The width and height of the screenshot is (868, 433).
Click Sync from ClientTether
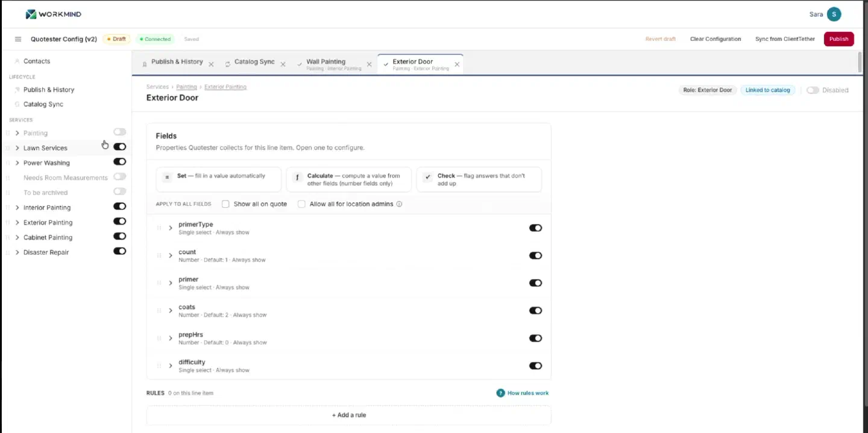click(x=785, y=39)
